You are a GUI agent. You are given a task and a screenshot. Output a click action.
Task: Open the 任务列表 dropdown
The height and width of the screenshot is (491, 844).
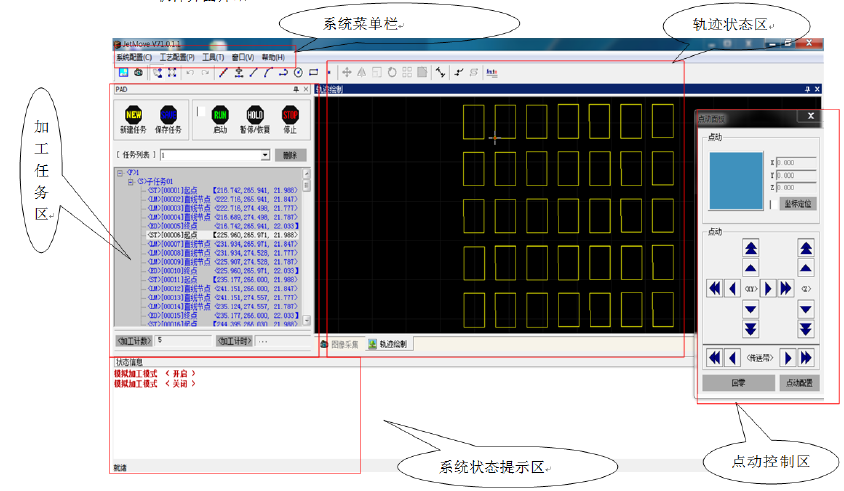point(265,155)
